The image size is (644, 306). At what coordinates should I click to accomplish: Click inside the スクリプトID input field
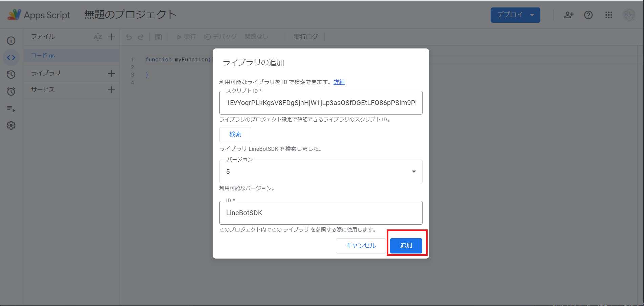(320, 103)
